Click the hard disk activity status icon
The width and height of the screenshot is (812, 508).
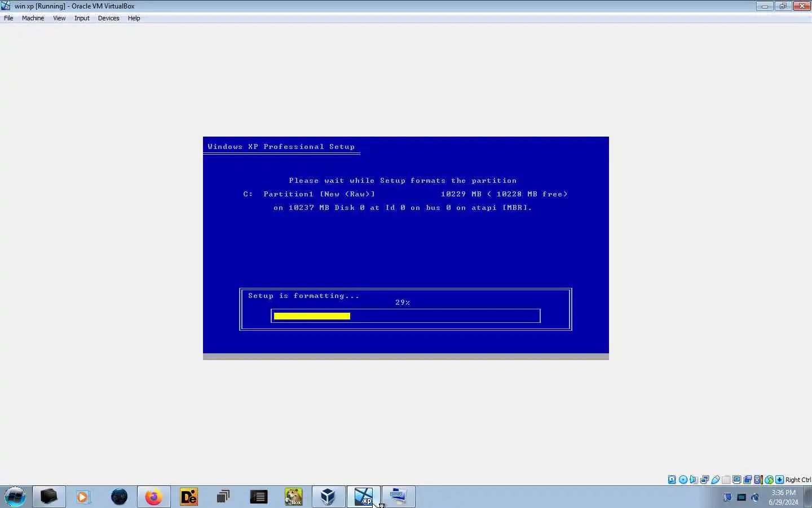click(x=672, y=480)
